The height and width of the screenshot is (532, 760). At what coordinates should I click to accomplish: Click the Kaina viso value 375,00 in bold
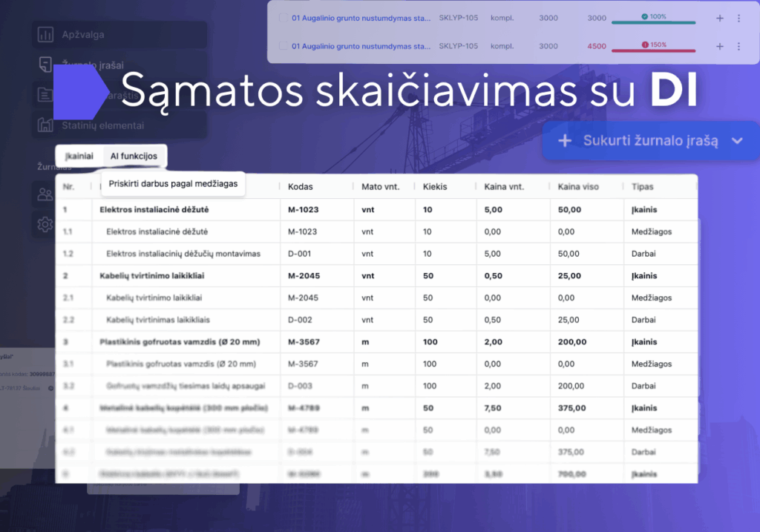(x=572, y=408)
